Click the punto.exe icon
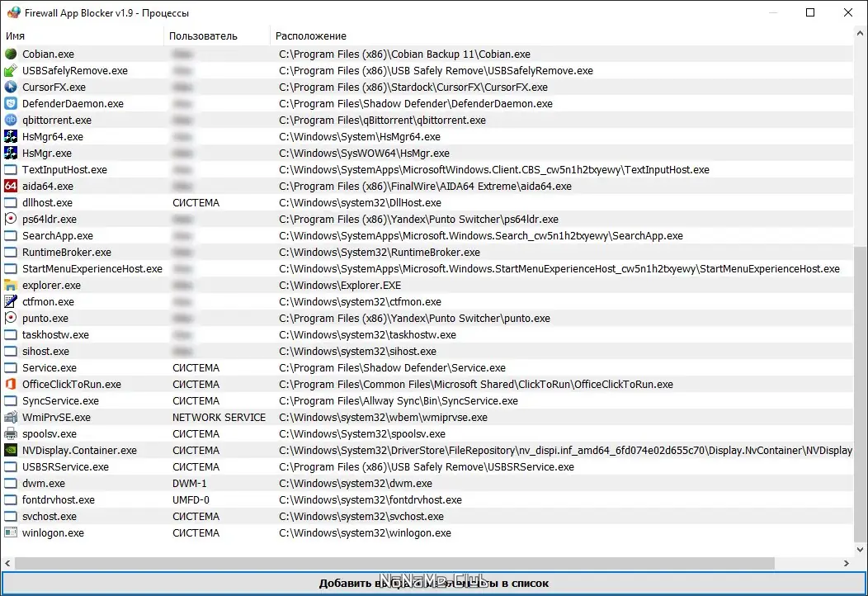The height and width of the screenshot is (596, 868). pos(11,318)
